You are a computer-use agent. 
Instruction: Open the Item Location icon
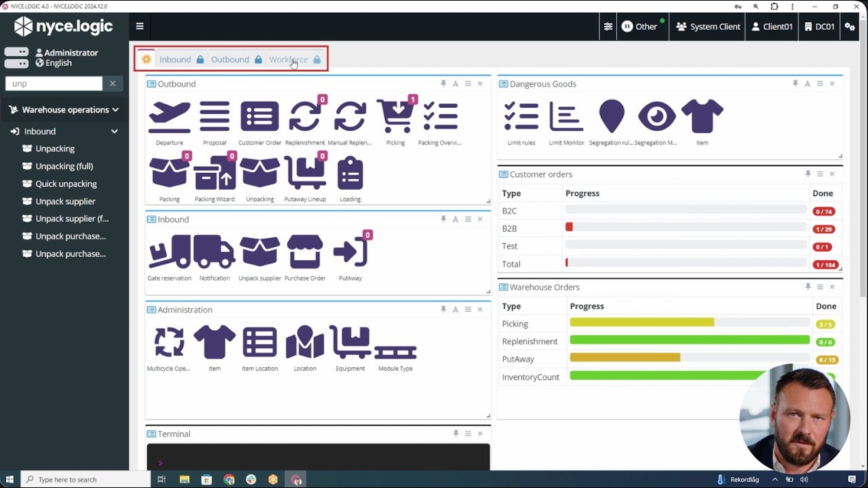(x=260, y=342)
